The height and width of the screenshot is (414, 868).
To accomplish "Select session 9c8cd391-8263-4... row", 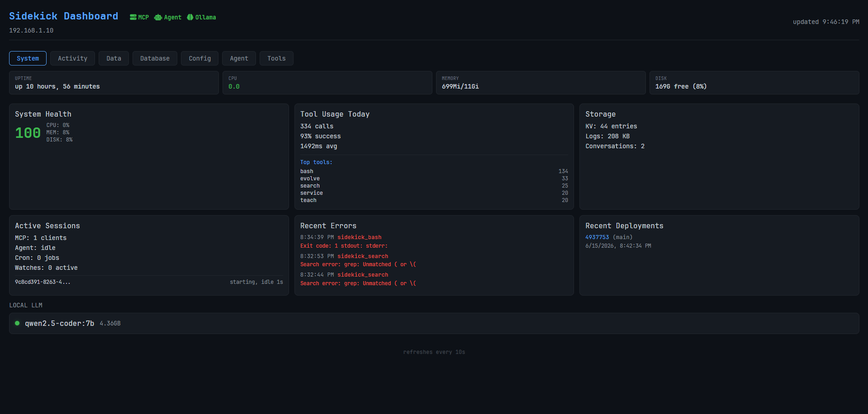I will tap(149, 282).
